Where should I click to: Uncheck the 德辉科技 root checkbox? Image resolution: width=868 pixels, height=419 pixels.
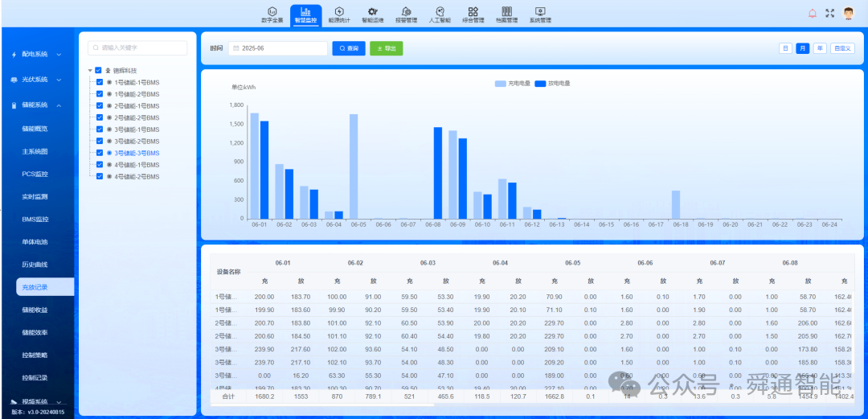click(x=99, y=71)
